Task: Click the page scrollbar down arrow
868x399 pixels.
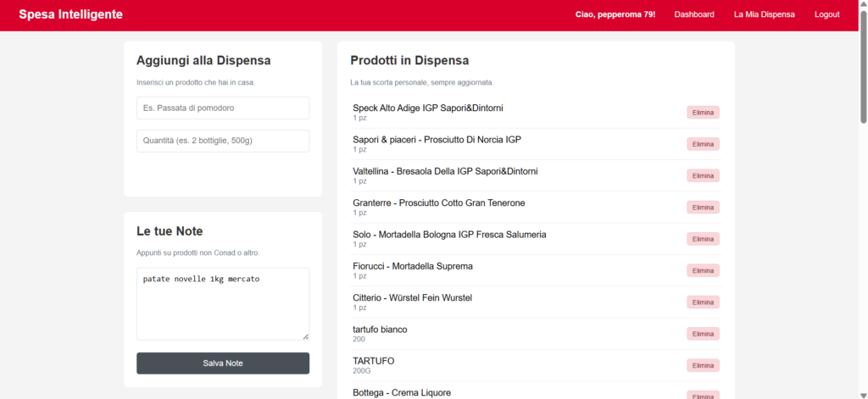Action: point(862,393)
